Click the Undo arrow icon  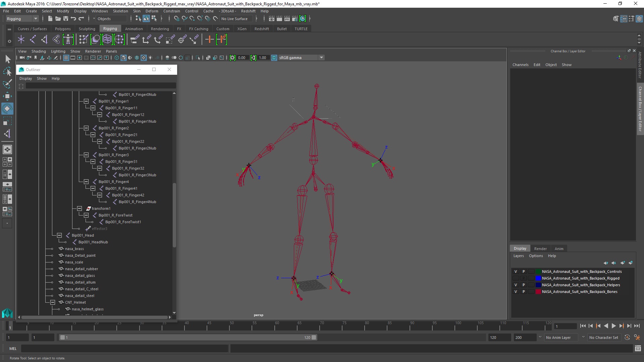[x=73, y=19]
